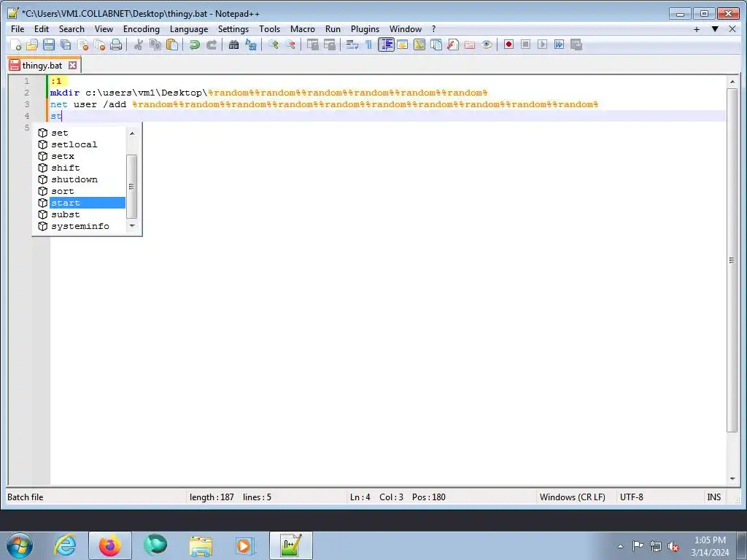Open the Edit menu
Screen dimensions: 747x560
coord(42,29)
